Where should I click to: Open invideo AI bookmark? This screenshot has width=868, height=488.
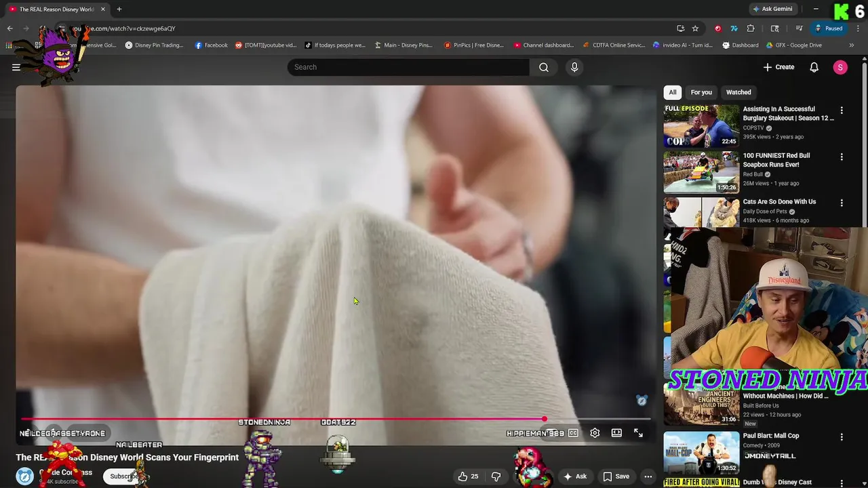(x=683, y=45)
